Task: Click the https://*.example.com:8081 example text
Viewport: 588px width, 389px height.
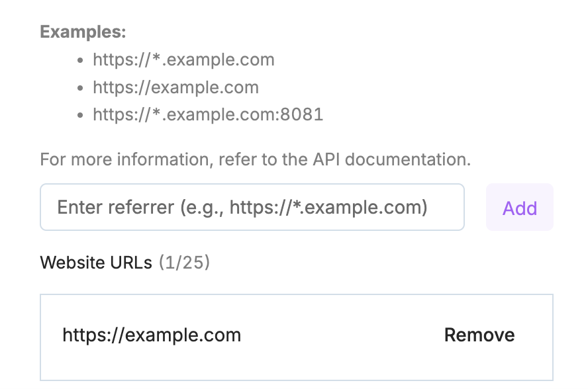Action: (208, 114)
